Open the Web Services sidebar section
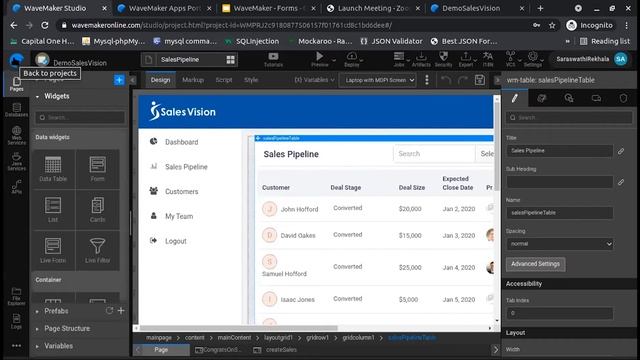 [x=16, y=135]
